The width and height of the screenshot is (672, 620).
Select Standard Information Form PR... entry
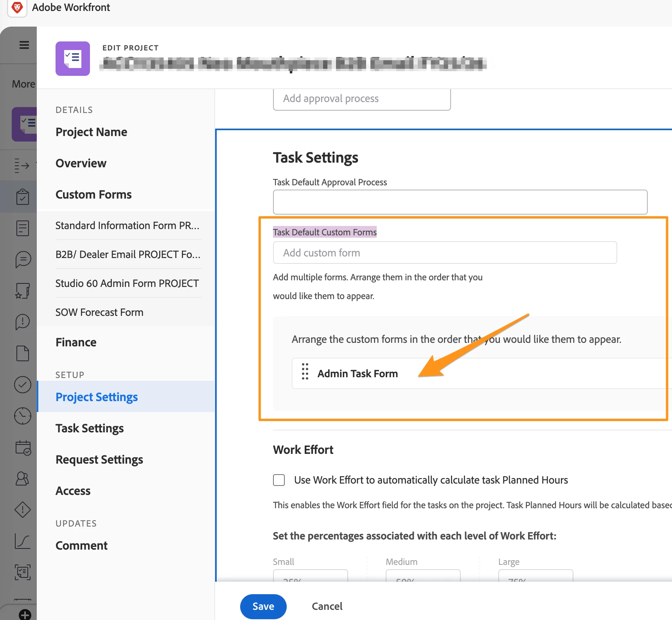(x=128, y=226)
